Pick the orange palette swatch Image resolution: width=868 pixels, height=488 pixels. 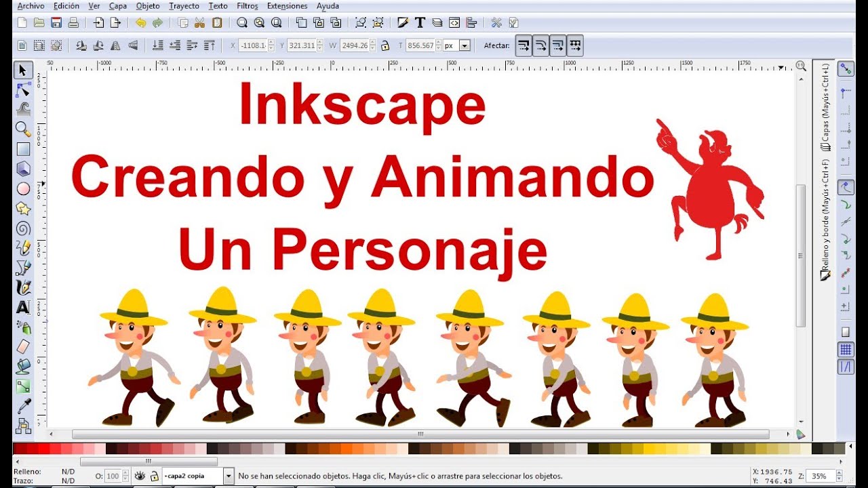tap(346, 449)
